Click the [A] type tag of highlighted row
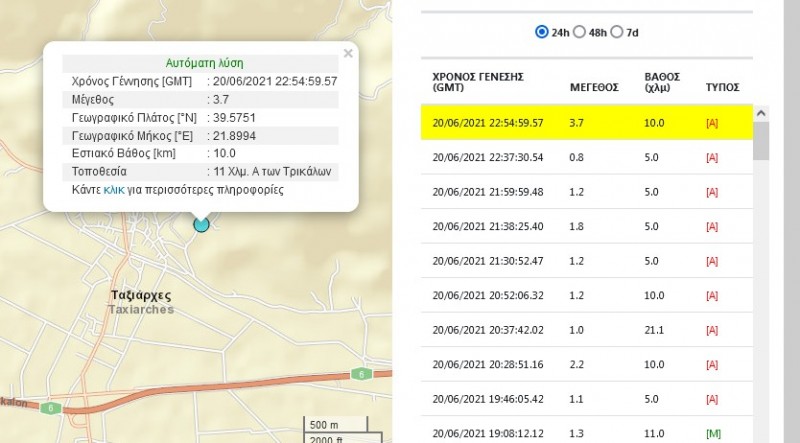This screenshot has width=800, height=443. 712,123
